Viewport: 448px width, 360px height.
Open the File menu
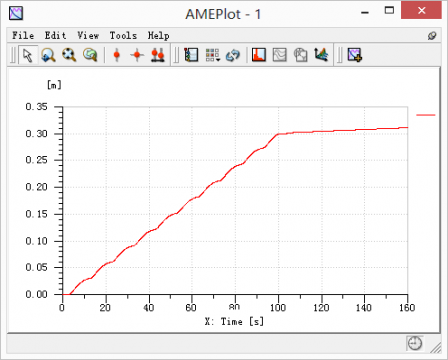[23, 35]
